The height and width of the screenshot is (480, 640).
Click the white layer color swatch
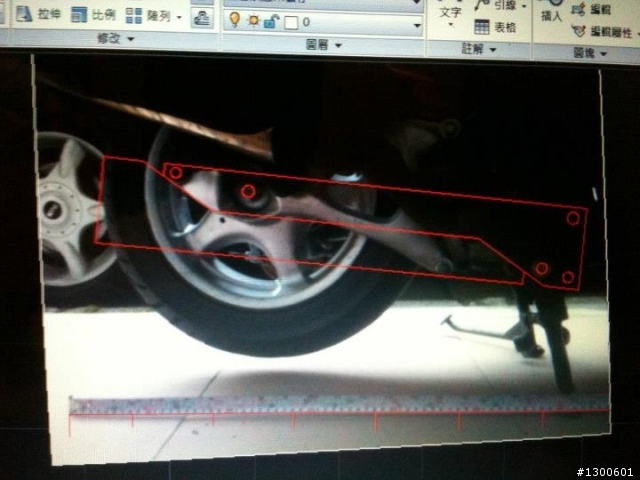click(291, 22)
